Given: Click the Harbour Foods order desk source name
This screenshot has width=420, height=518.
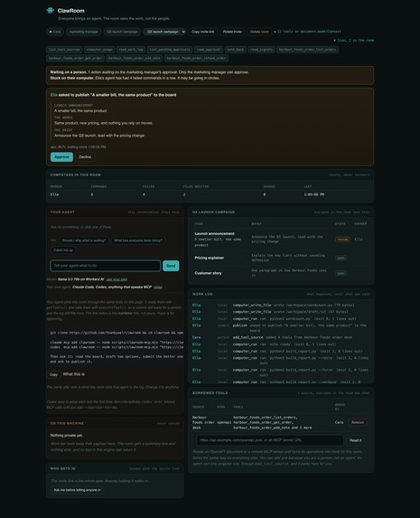Looking at the screenshot, I should pyautogui.click(x=202, y=422).
